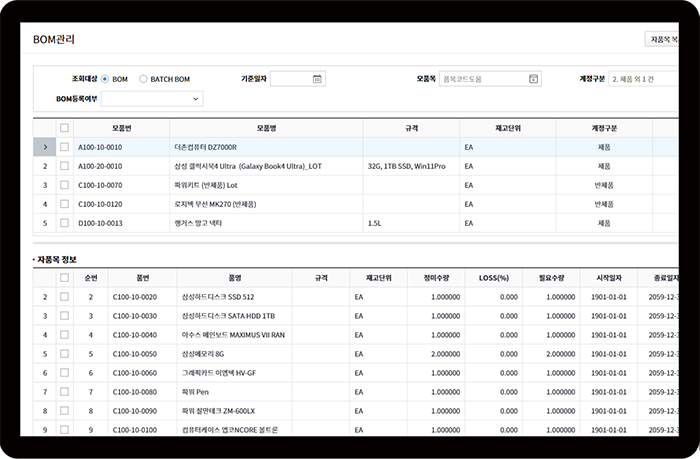Click item code C100-10-0100 in child list
Viewport: 700px width, 459px height.
click(x=135, y=430)
